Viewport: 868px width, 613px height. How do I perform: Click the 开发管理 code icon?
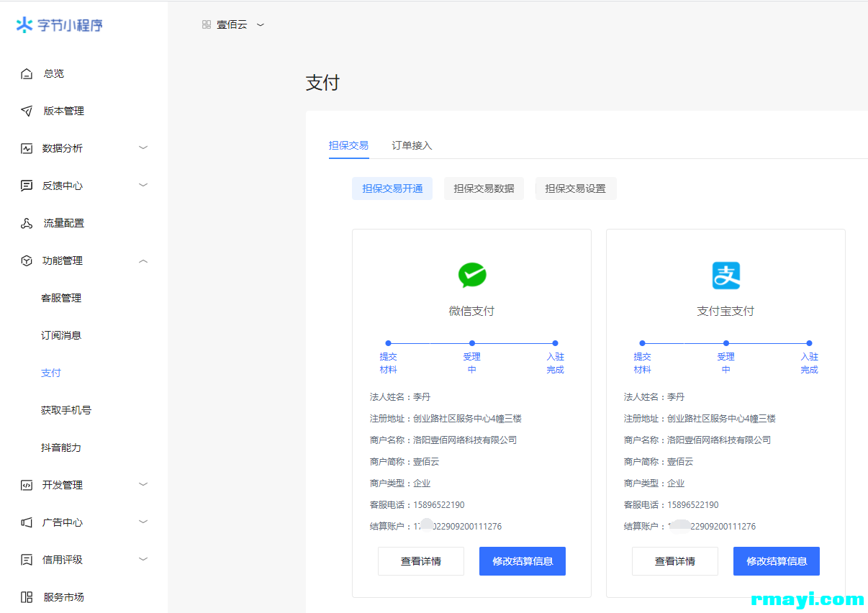[x=27, y=485]
